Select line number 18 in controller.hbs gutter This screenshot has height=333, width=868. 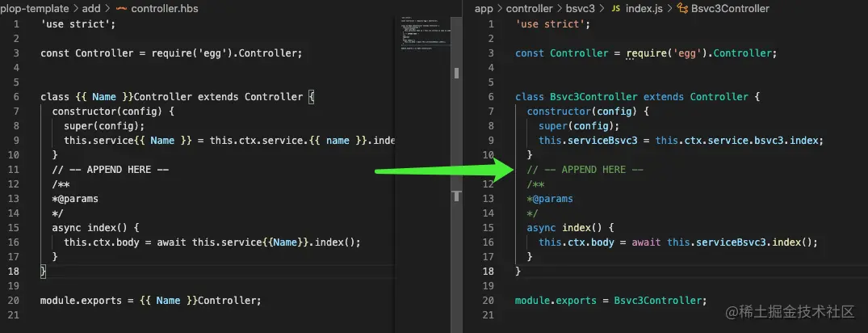15,271
